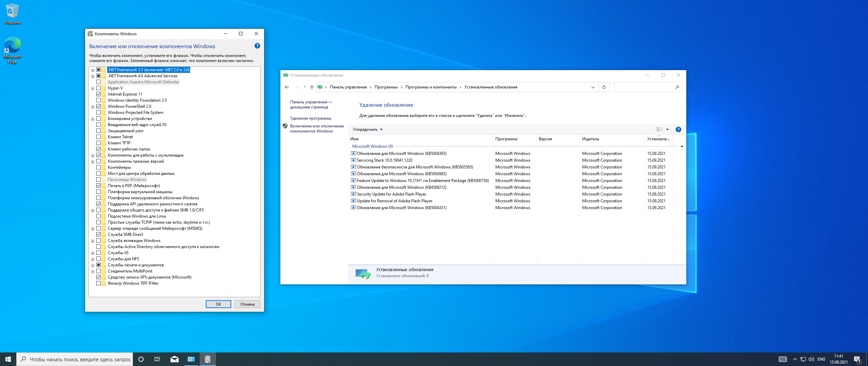
Task: Click Программы breadcrumb
Action: pyautogui.click(x=386, y=87)
